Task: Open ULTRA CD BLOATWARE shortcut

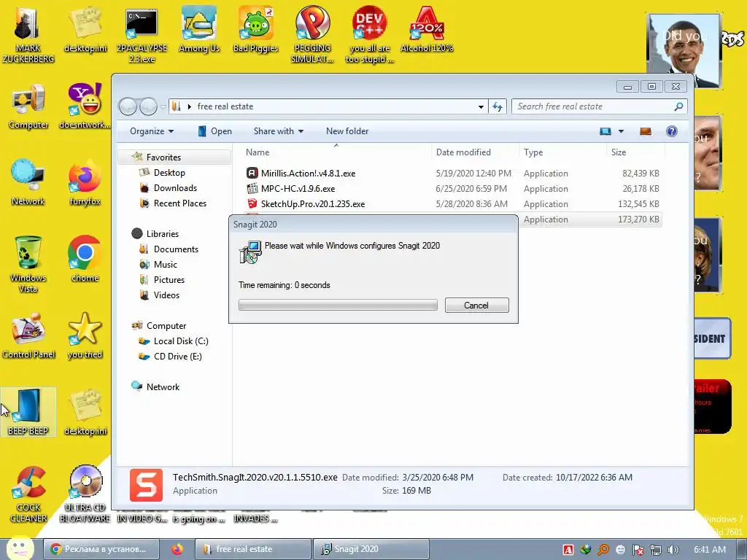Action: 85,494
